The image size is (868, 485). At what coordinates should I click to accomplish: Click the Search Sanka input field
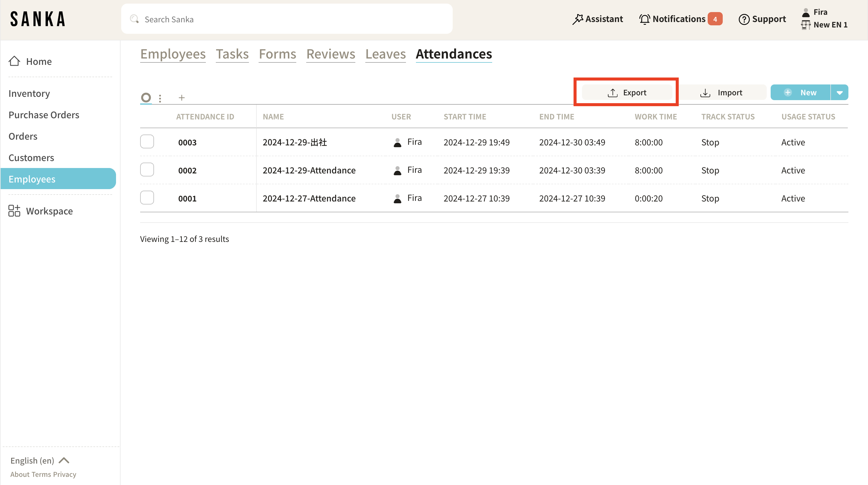(x=286, y=19)
